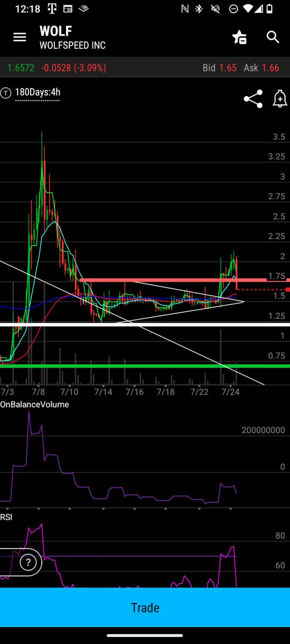Expand the 180Days:4h timeframe selector
The height and width of the screenshot is (644, 290).
[38, 92]
